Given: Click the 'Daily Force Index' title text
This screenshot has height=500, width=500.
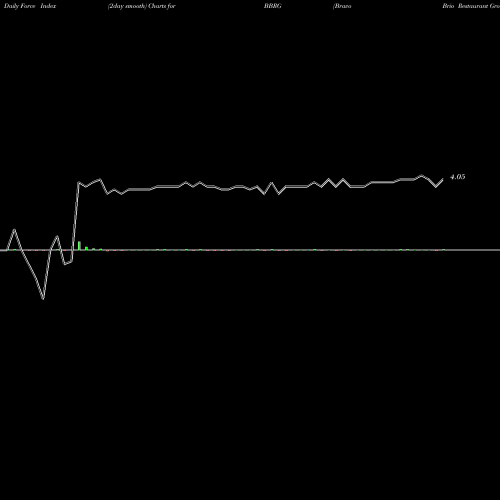Looking at the screenshot, I should pos(30,6).
